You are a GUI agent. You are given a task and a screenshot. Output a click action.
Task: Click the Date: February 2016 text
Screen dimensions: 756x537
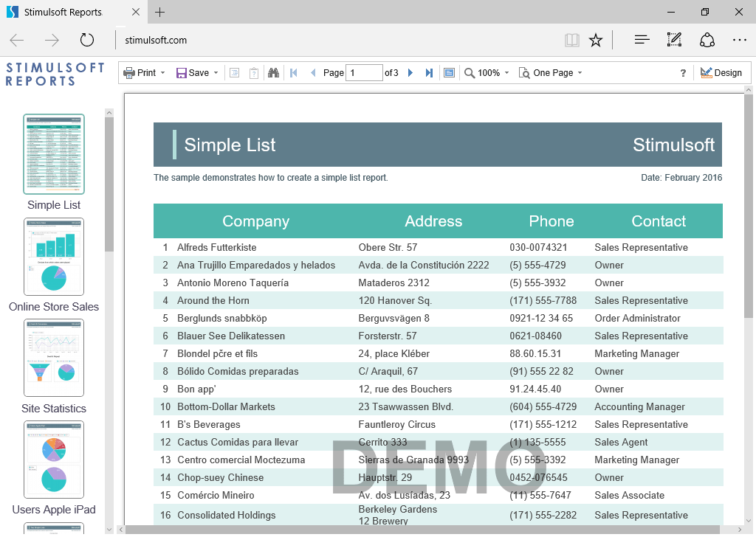681,178
